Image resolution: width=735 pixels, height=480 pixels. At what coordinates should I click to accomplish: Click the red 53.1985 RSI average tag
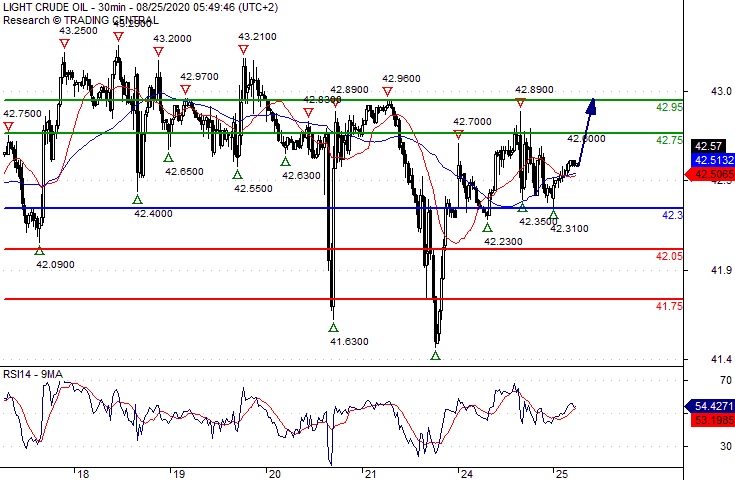point(713,420)
